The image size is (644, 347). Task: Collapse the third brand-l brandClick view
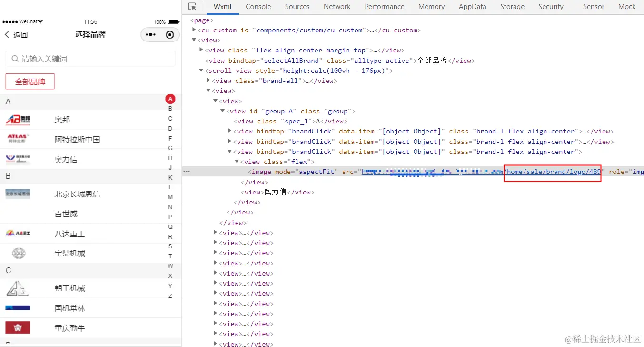point(229,152)
